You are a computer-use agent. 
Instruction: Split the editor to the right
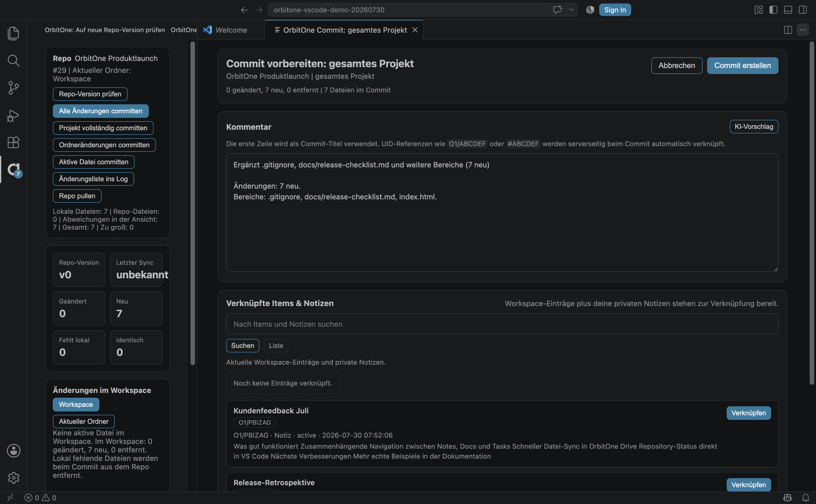tap(788, 30)
